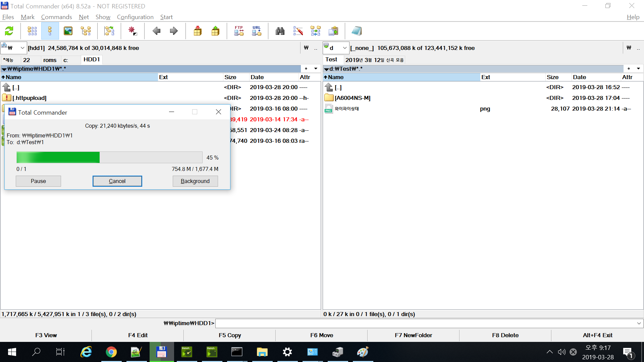The height and width of the screenshot is (362, 644).
Task: Open the Synchronize directories icon
Action: (316, 31)
